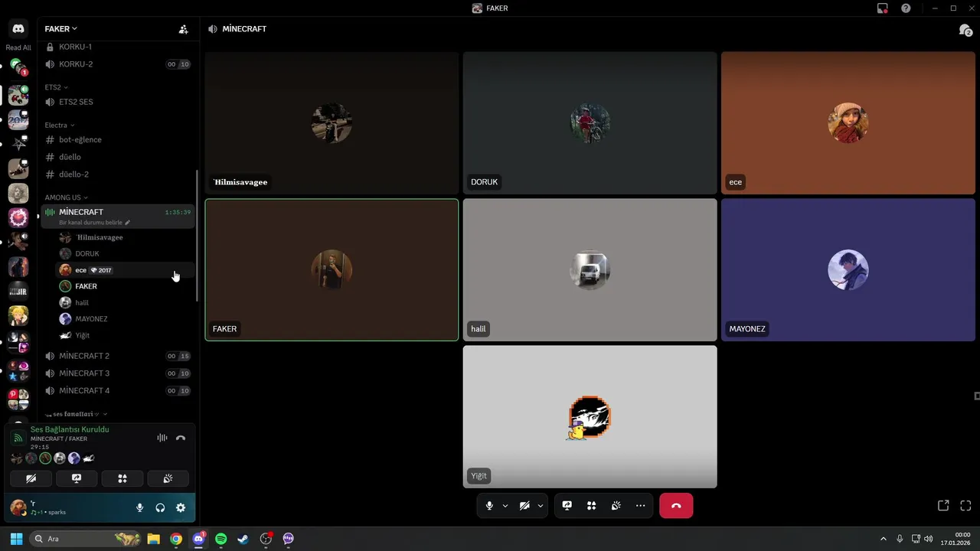
Task: Select user Yiğit in the channel list
Action: [126, 335]
